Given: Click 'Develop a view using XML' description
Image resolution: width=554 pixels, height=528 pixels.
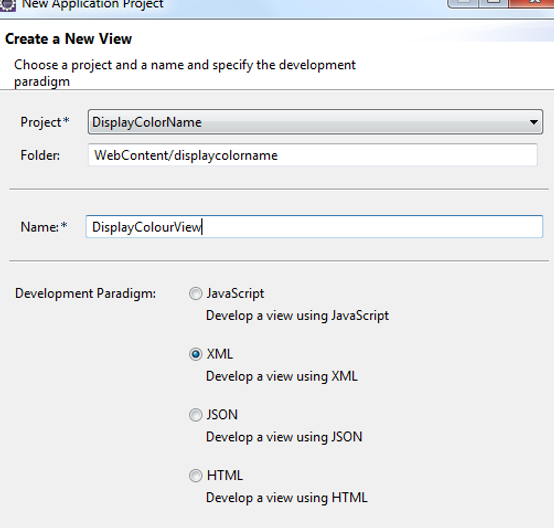Looking at the screenshot, I should 282,376.
